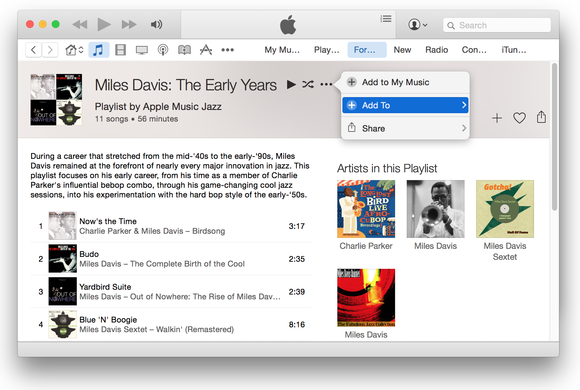The height and width of the screenshot is (390, 580).
Task: Open the Connect tab
Action: pos(474,50)
